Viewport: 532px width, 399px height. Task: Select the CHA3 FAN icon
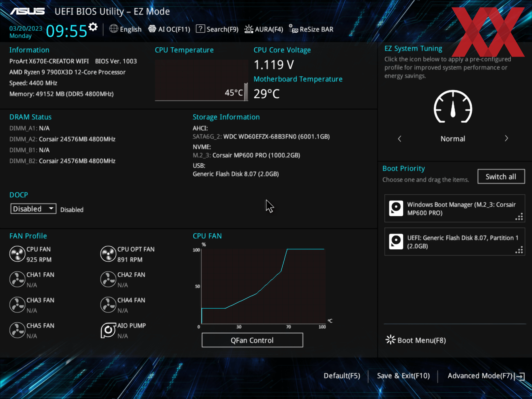17,305
